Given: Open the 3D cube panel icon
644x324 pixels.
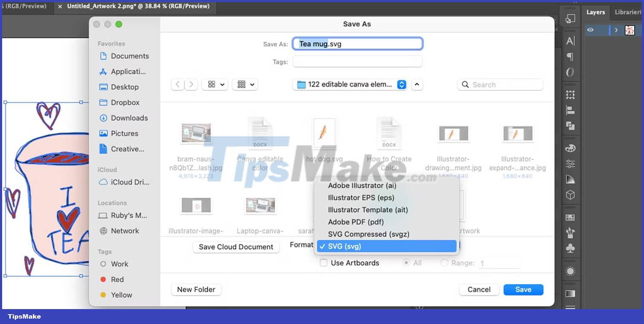Looking at the screenshot, I should coord(570,195).
